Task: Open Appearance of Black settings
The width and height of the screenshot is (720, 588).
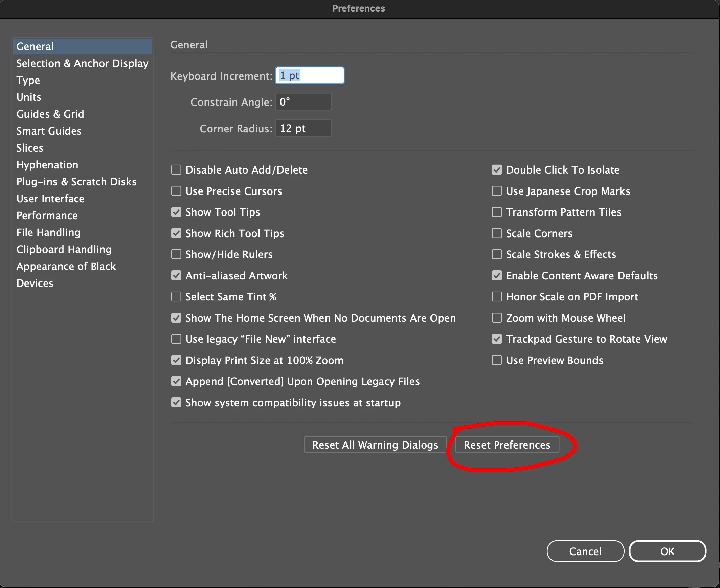Action: click(x=66, y=267)
